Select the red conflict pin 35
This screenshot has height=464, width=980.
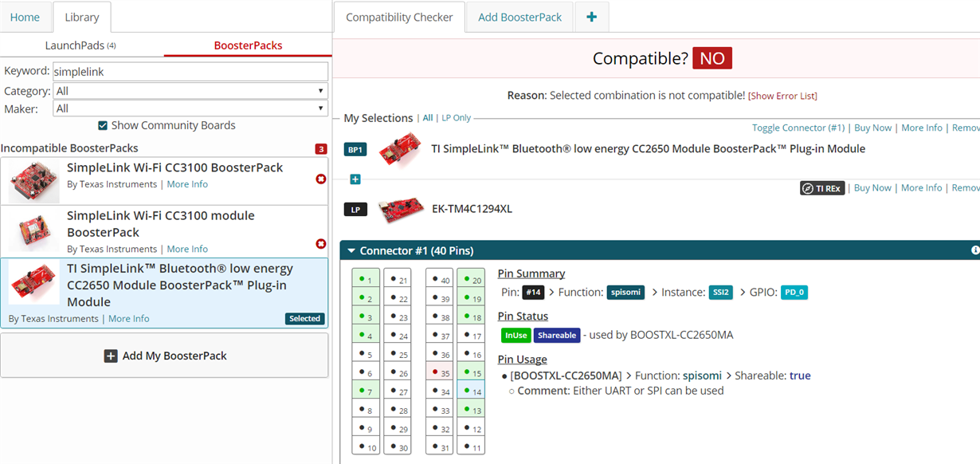pyautogui.click(x=439, y=372)
